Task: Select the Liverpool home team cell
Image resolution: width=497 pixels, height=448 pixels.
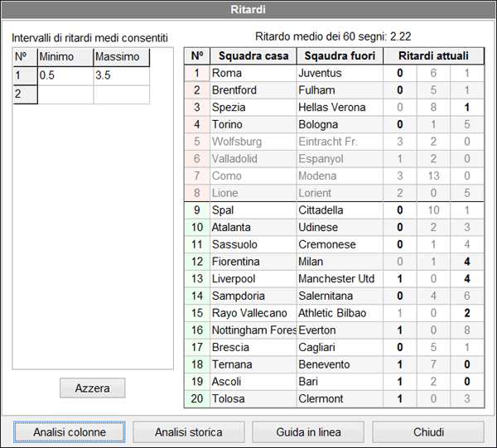Action: [252, 279]
